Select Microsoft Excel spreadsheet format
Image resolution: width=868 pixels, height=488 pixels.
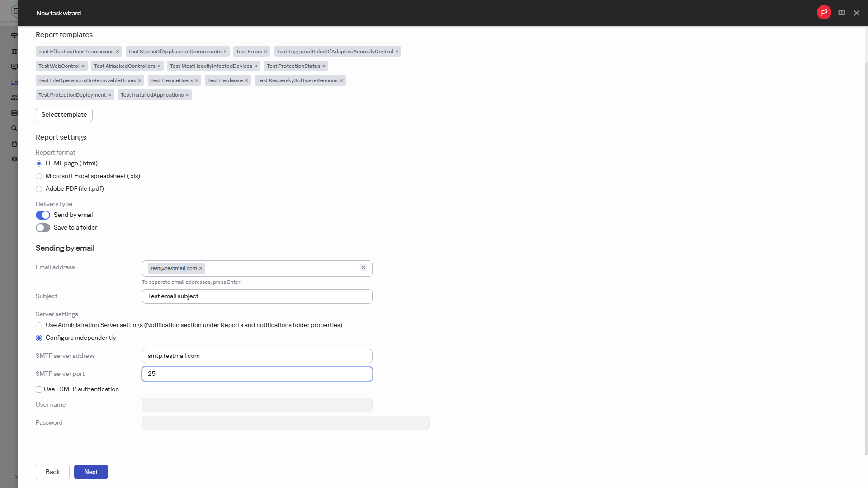click(39, 176)
